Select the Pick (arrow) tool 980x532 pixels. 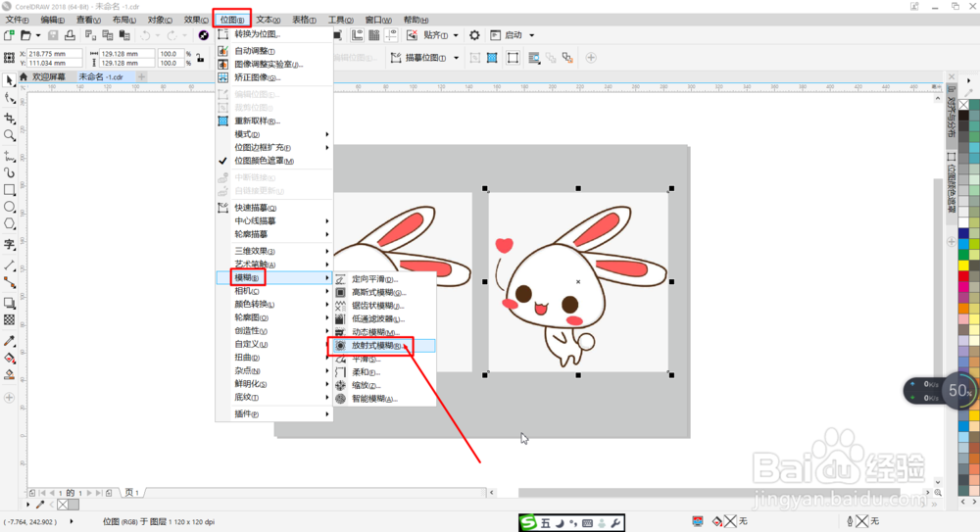(x=10, y=80)
